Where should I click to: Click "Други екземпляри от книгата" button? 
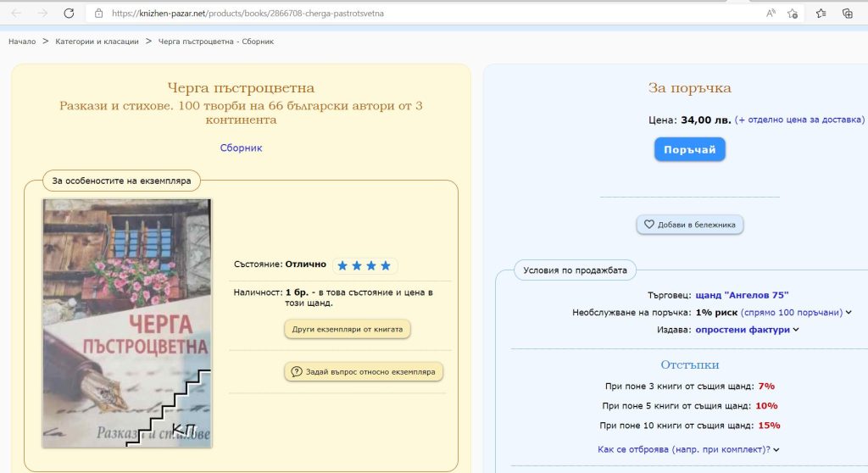tap(347, 329)
